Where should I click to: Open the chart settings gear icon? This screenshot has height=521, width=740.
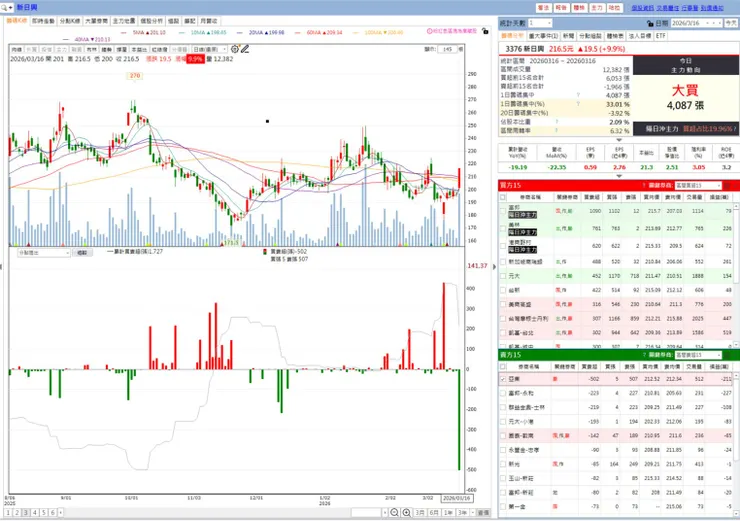235,49
